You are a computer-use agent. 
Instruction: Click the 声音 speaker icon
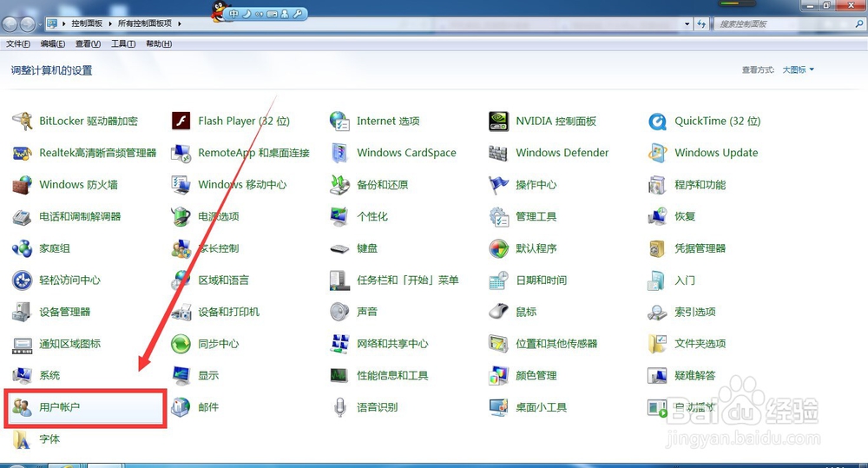[339, 312]
